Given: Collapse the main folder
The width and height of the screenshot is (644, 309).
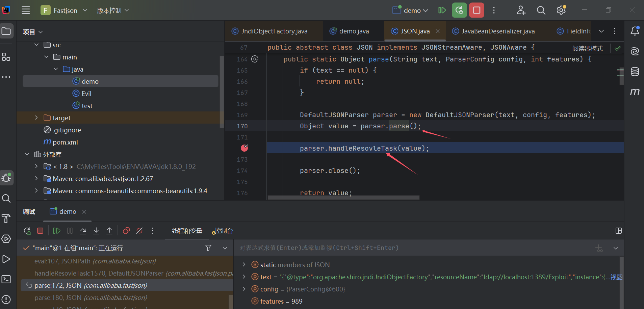Looking at the screenshot, I should tap(46, 57).
